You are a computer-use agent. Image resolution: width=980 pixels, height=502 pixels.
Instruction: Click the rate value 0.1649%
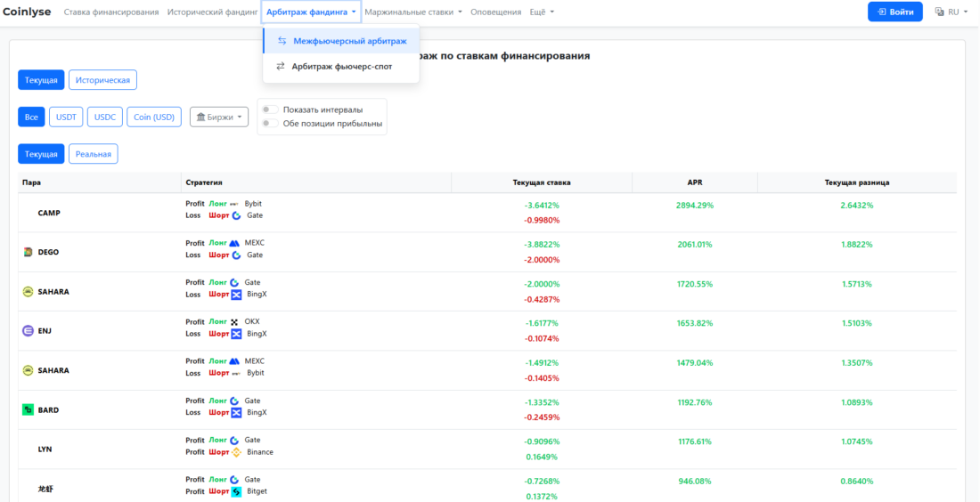click(542, 457)
